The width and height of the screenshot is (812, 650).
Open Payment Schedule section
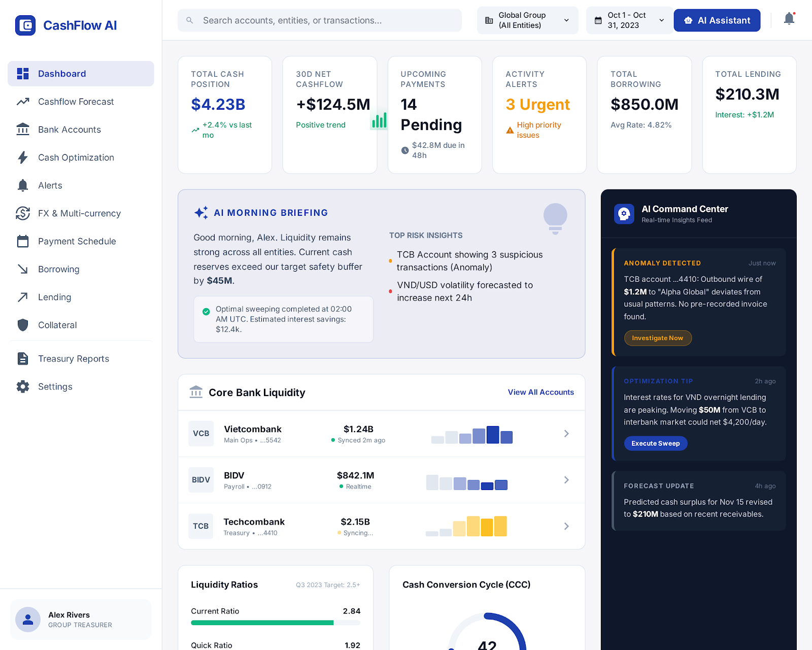coord(81,241)
